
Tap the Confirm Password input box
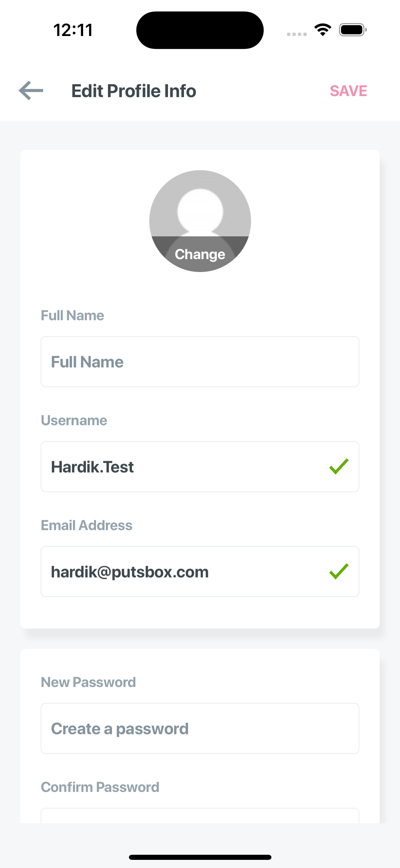[200, 816]
